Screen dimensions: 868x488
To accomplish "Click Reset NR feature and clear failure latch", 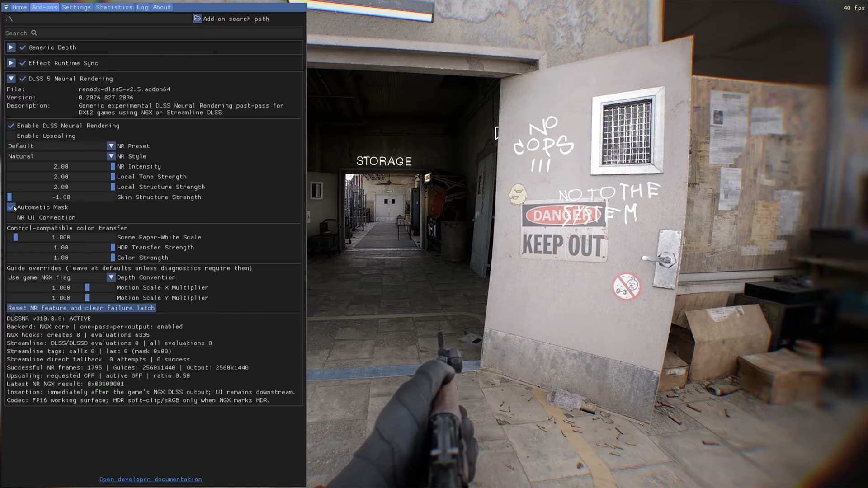I will click(81, 308).
